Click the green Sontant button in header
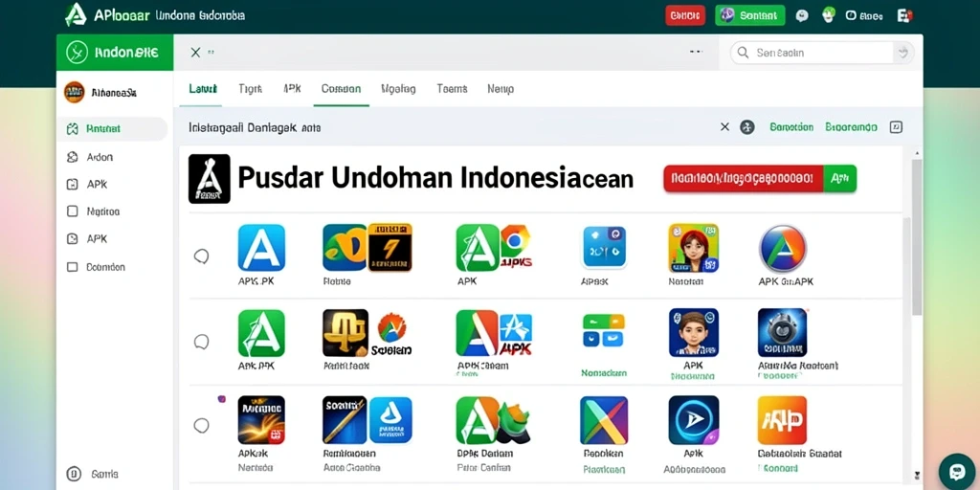This screenshot has height=490, width=980. [750, 15]
